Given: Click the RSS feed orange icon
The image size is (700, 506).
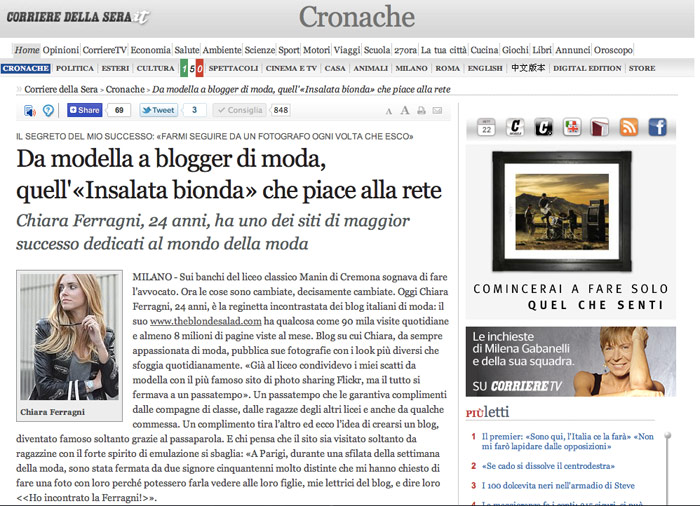Looking at the screenshot, I should click(x=628, y=127).
